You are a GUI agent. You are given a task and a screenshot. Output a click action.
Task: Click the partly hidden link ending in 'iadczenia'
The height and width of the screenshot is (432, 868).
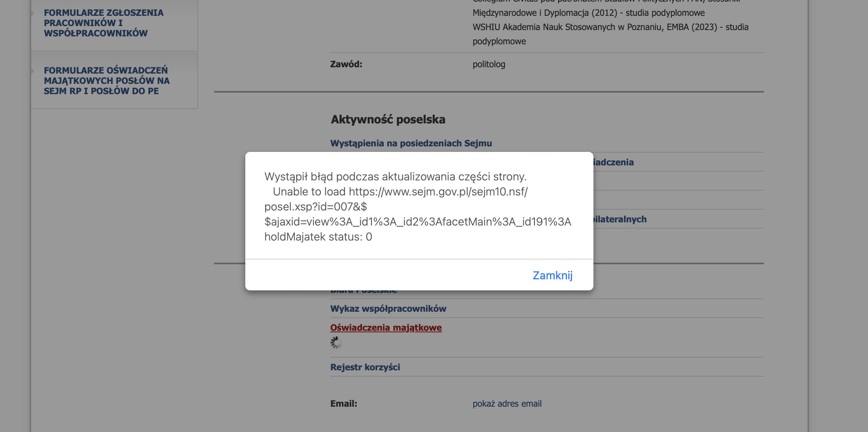pos(614,162)
